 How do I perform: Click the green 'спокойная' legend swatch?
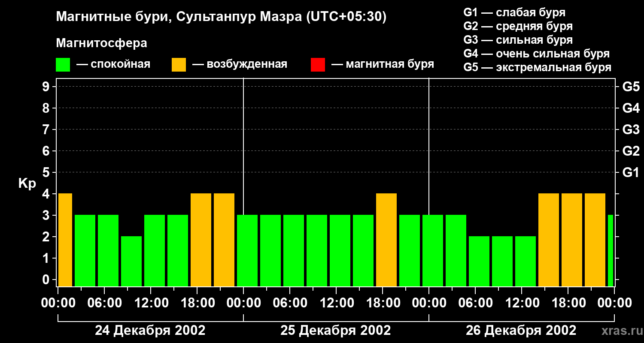63,65
